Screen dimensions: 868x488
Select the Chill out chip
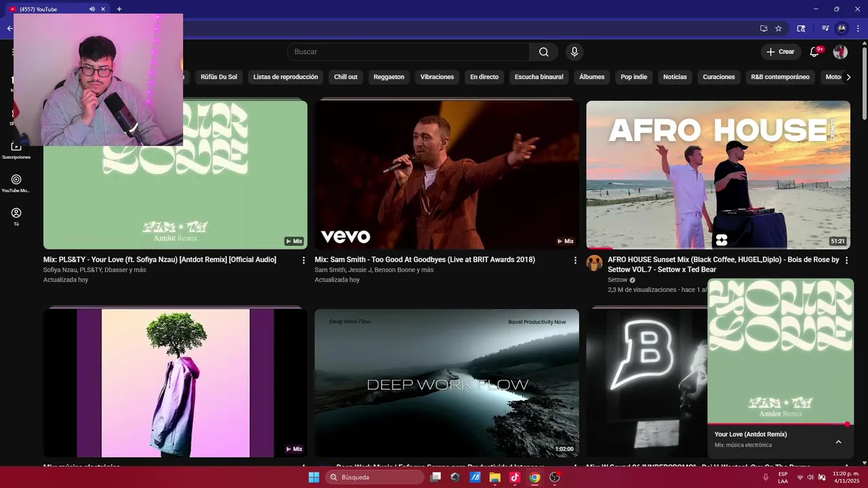tap(346, 77)
